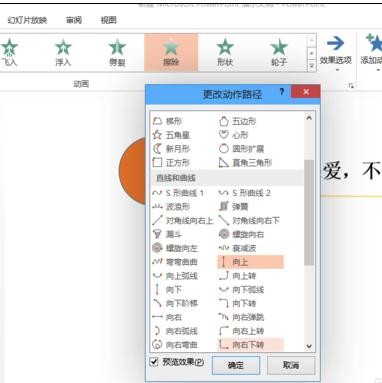Image resolution: width=382 pixels, height=383 pixels.
Task: Pick the 向上转 path
Action: click(237, 276)
